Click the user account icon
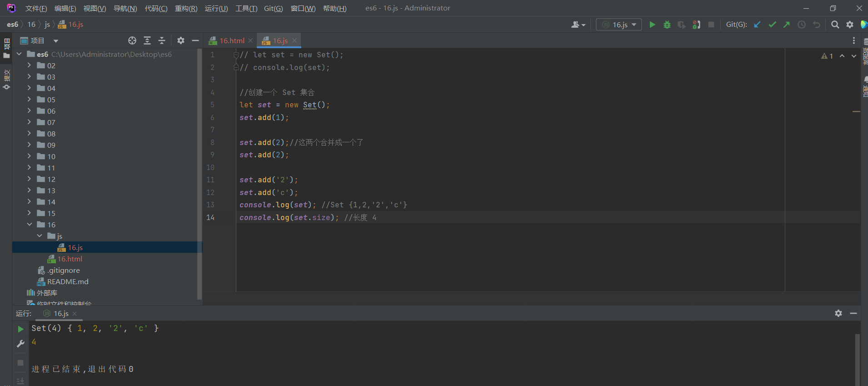868x386 pixels. tap(578, 25)
